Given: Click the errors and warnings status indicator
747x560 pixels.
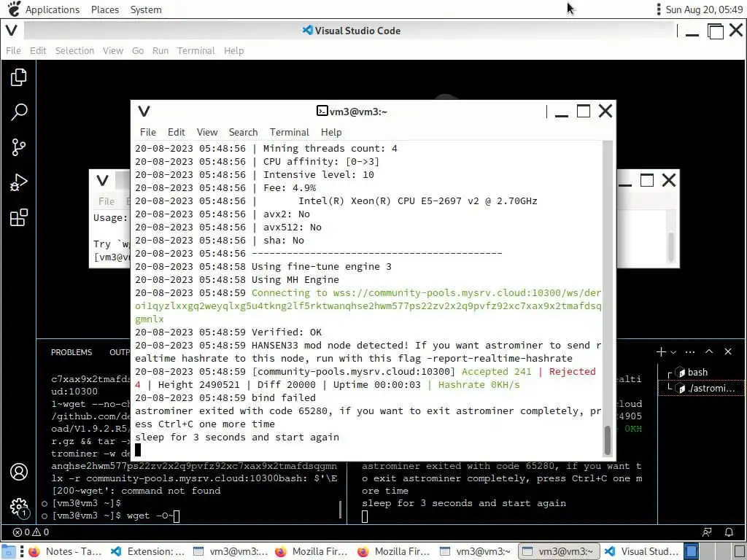Looking at the screenshot, I should coord(31,532).
